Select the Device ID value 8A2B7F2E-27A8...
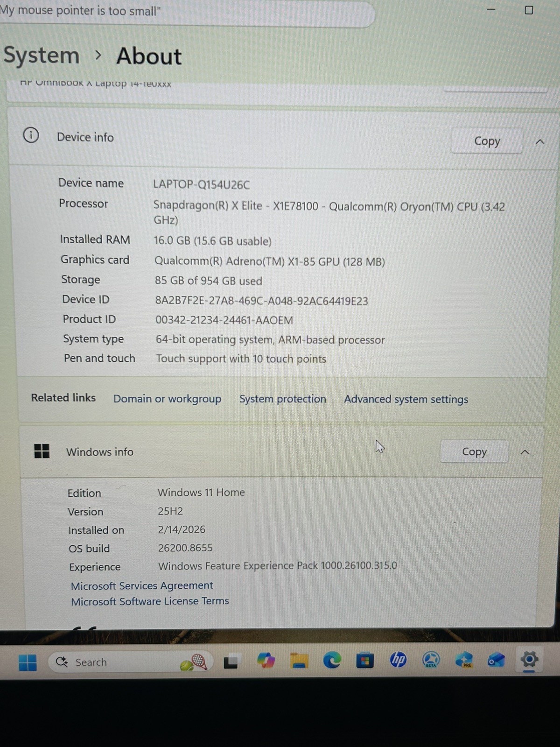The width and height of the screenshot is (560, 747). pyautogui.click(x=262, y=301)
